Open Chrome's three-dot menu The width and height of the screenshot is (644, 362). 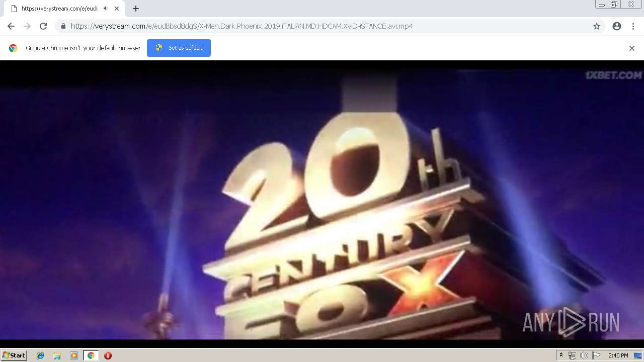click(633, 26)
